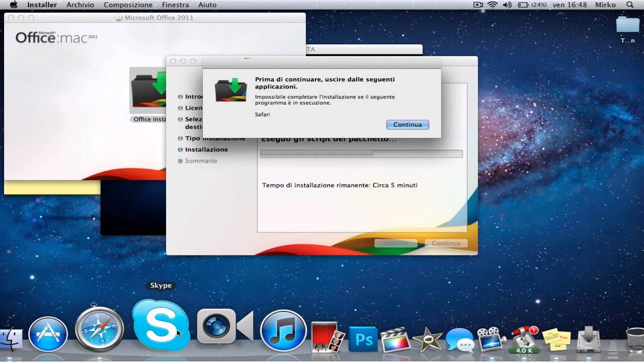Viewport: 644px width, 362px height.
Task: Open the Trash in the Dock
Action: point(634,340)
